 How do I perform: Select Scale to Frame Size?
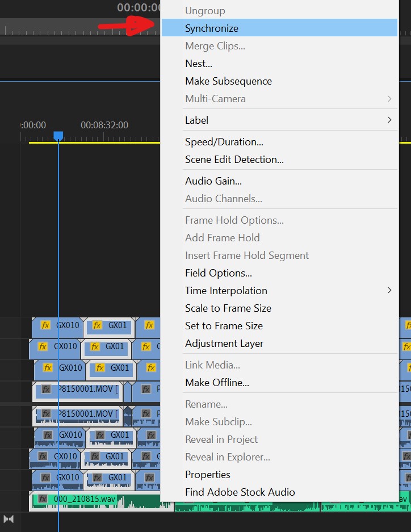(228, 308)
